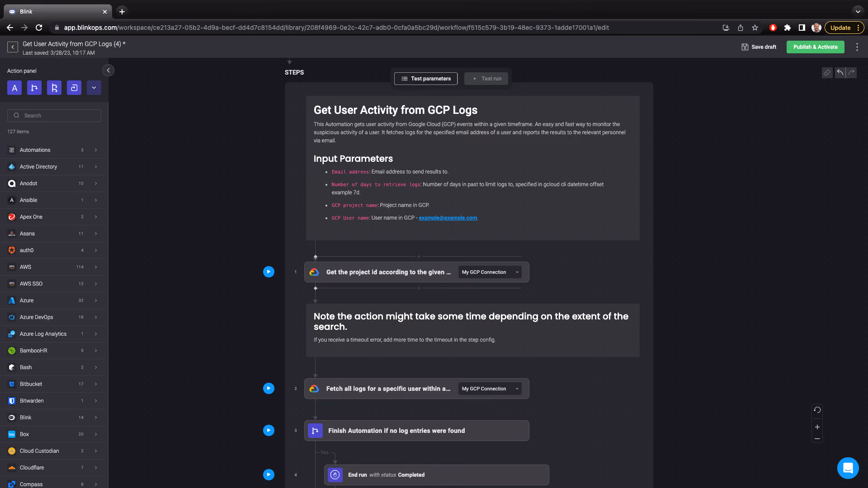868x488 pixels.
Task: Click the browser Update button
Action: [844, 28]
